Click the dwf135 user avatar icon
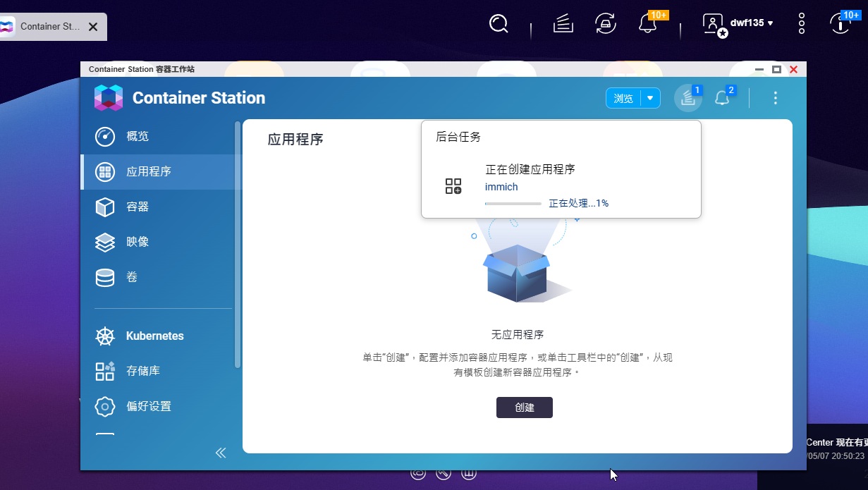The width and height of the screenshot is (868, 490). 714,24
